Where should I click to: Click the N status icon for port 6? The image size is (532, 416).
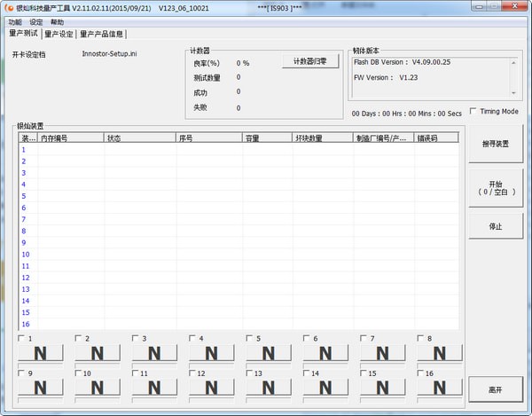(326, 352)
